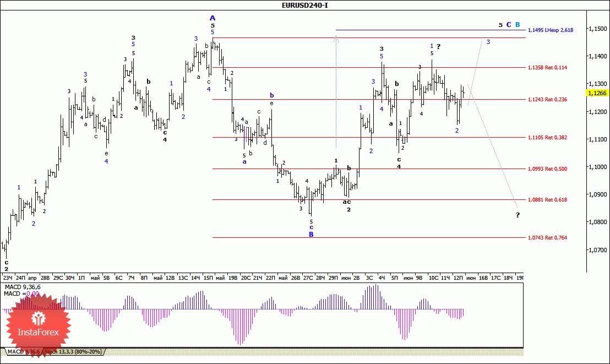Open the Stoch 13,3,3 (80%-20%) tab
This screenshot has height=364, width=610.
73,351
